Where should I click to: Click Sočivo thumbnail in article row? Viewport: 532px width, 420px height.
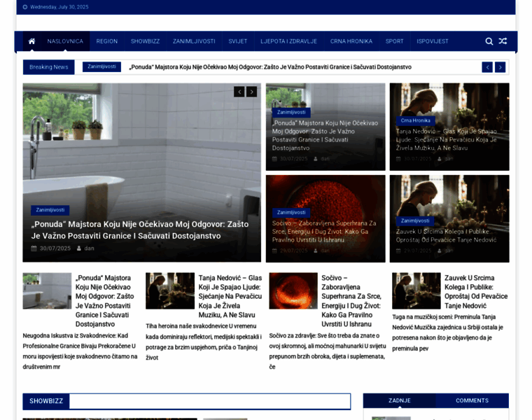click(293, 291)
